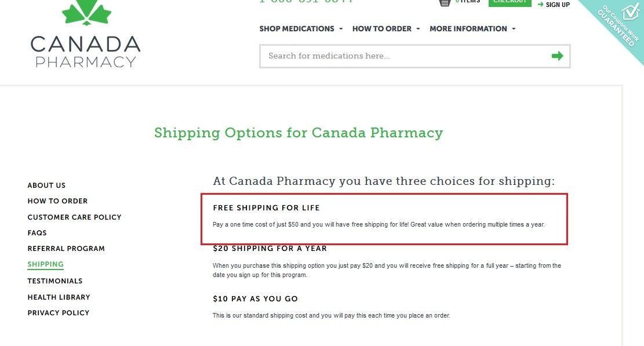Viewport: 644px width, 346px height.
Task: Open the Health Library link
Action: click(x=59, y=297)
